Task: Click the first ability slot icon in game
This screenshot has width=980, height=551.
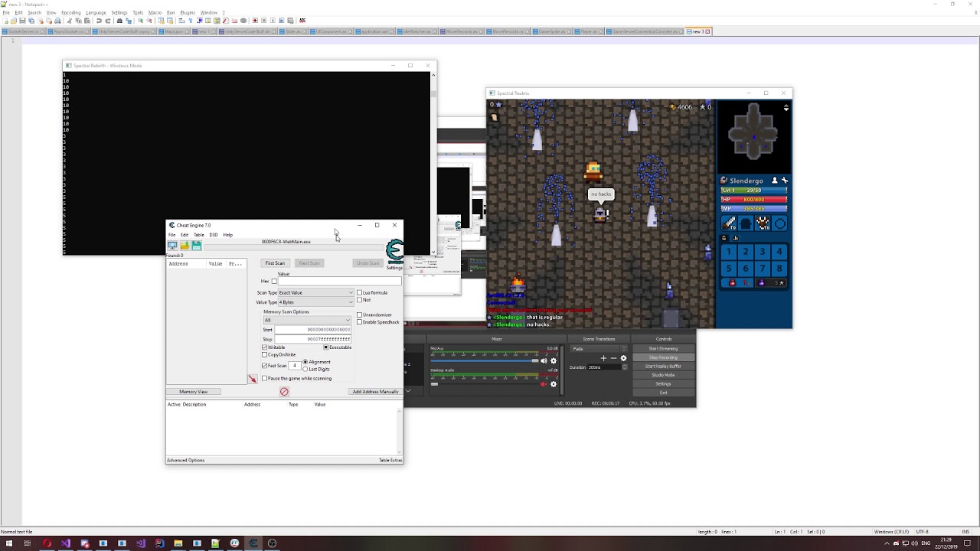Action: coord(728,223)
